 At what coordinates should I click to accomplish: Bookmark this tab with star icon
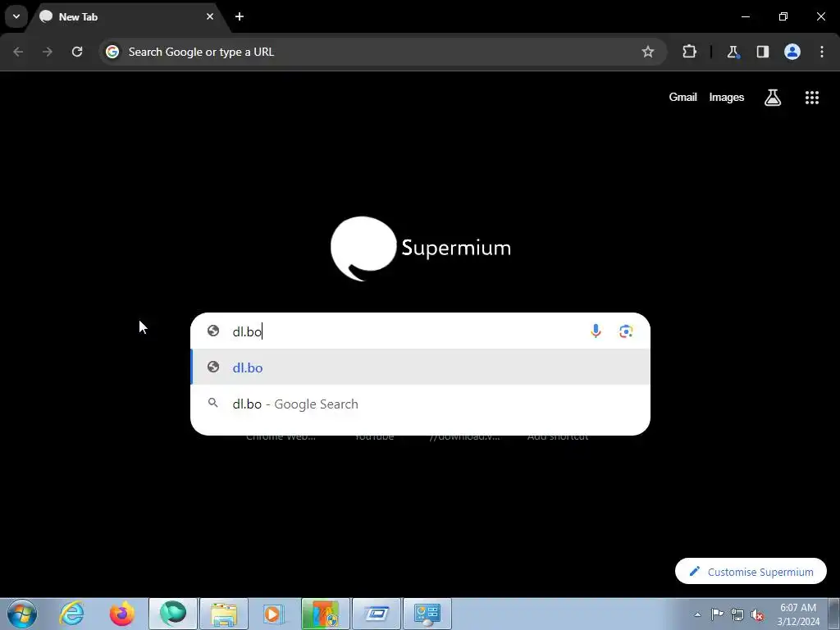coord(648,52)
